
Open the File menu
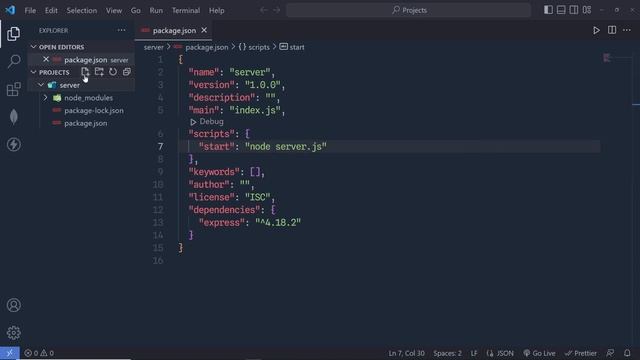tap(30, 11)
